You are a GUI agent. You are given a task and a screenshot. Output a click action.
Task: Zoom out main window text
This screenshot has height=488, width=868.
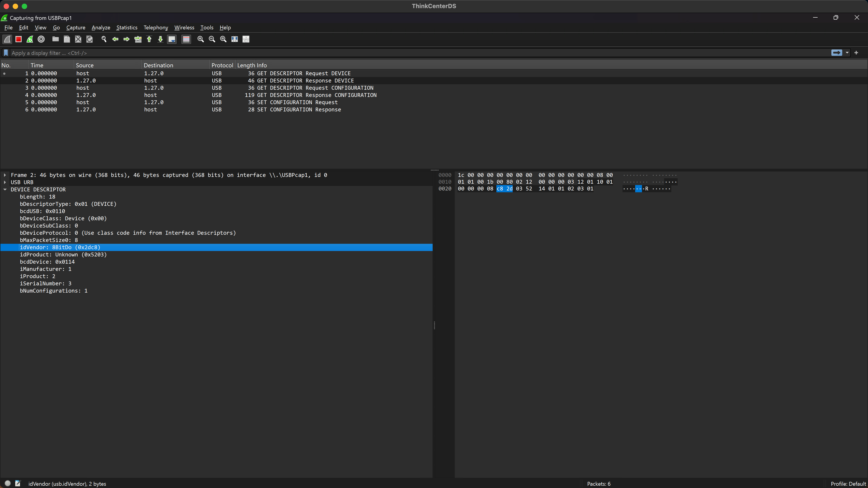(212, 39)
